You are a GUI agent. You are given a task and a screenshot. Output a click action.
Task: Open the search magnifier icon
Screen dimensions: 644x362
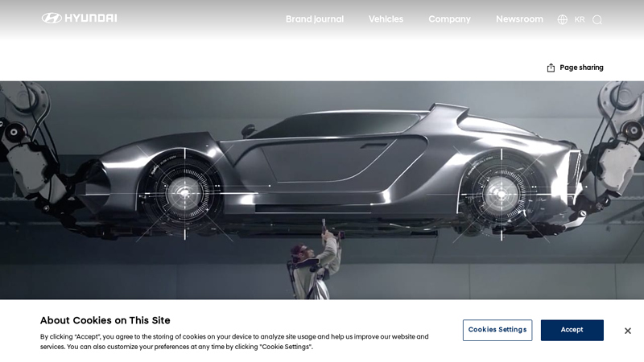(597, 19)
